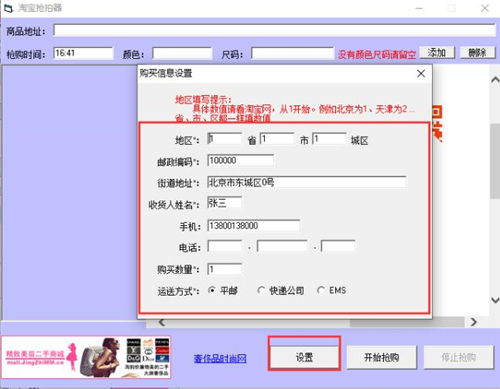Click the 抢购时间 field showing 16:41
This screenshot has height=389, width=500.
[83, 53]
